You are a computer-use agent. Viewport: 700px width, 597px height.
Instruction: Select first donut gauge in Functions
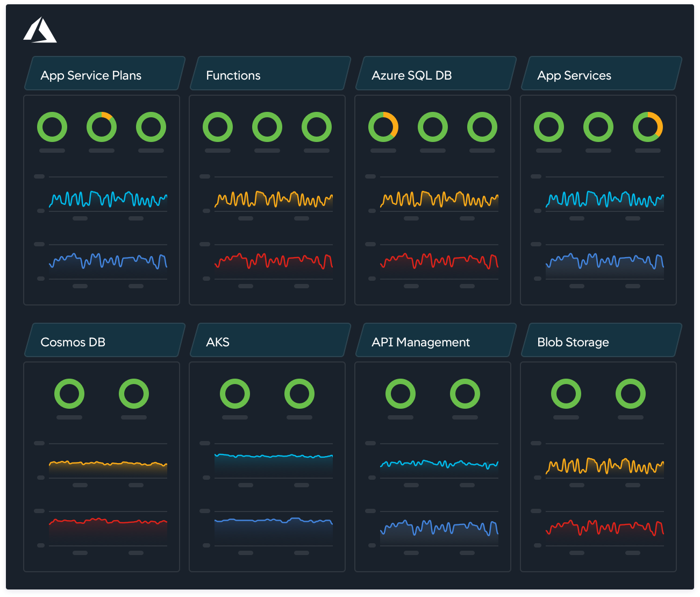218,127
